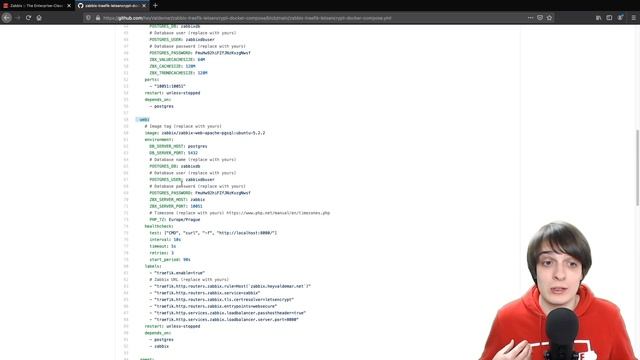Click 'interval: 10s' line

pos(165,240)
